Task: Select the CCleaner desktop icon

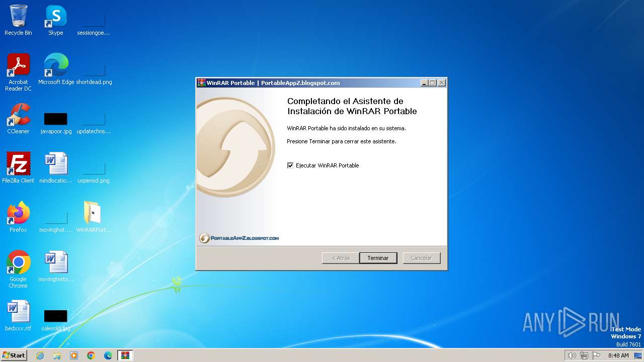Action: click(x=18, y=119)
